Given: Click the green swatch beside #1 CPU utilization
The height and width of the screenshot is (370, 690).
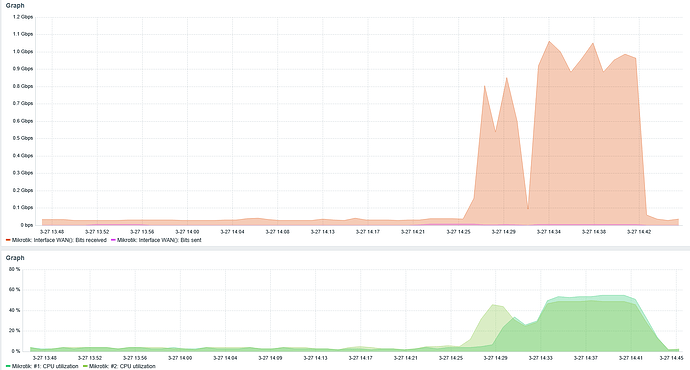Looking at the screenshot, I should click(x=8, y=366).
